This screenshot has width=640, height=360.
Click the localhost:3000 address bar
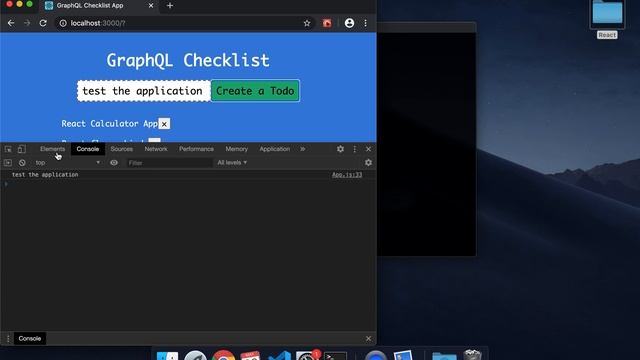pos(184,23)
